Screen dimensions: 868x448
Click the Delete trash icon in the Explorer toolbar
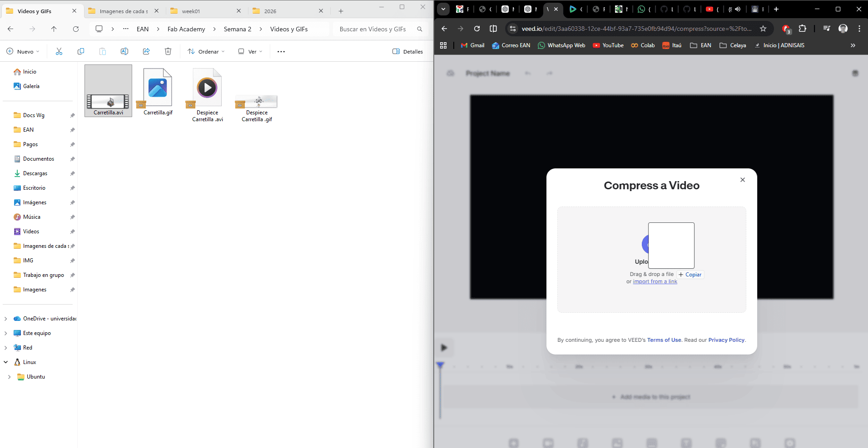click(168, 51)
